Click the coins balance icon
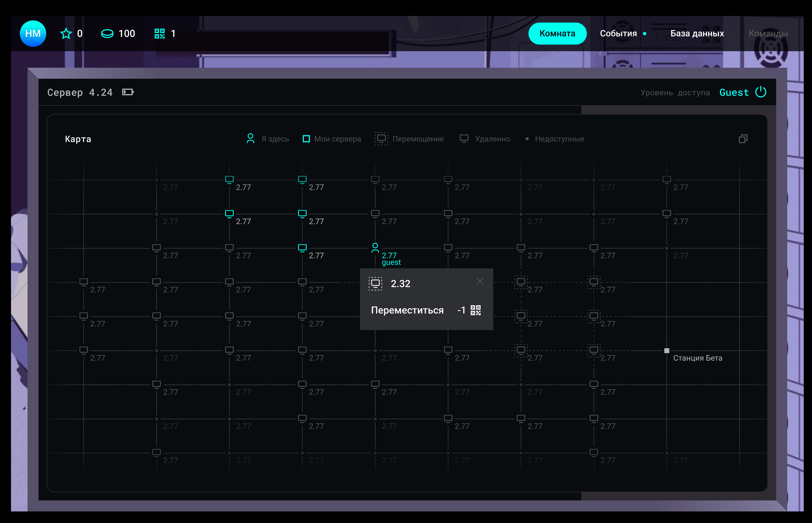This screenshot has width=812, height=523. pos(107,34)
